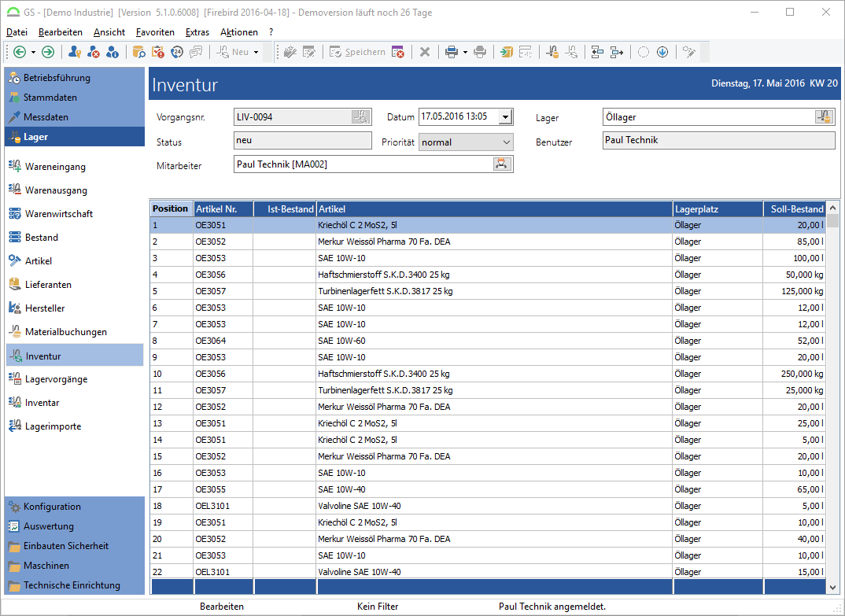Expand the Maschinen section
Image resolution: width=845 pixels, height=616 pixels.
[x=75, y=566]
